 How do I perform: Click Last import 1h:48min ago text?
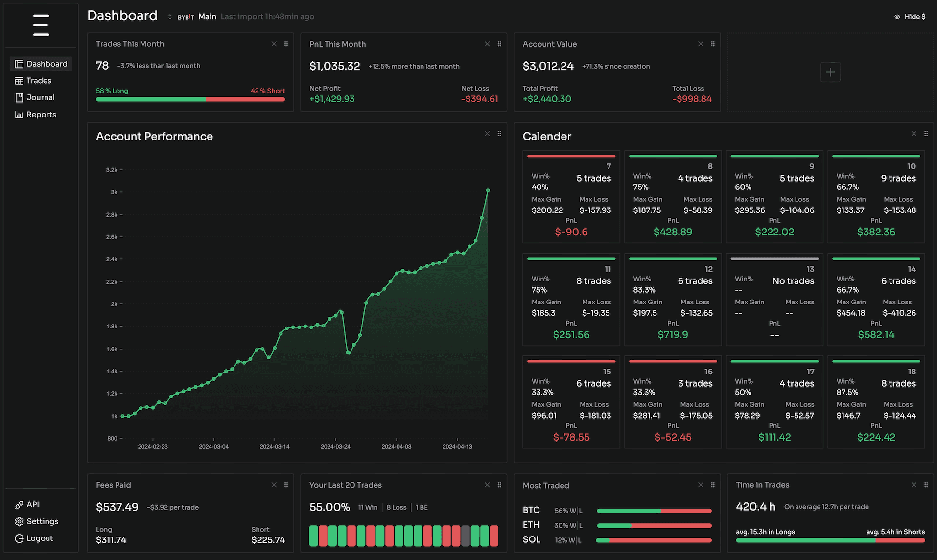[267, 17]
